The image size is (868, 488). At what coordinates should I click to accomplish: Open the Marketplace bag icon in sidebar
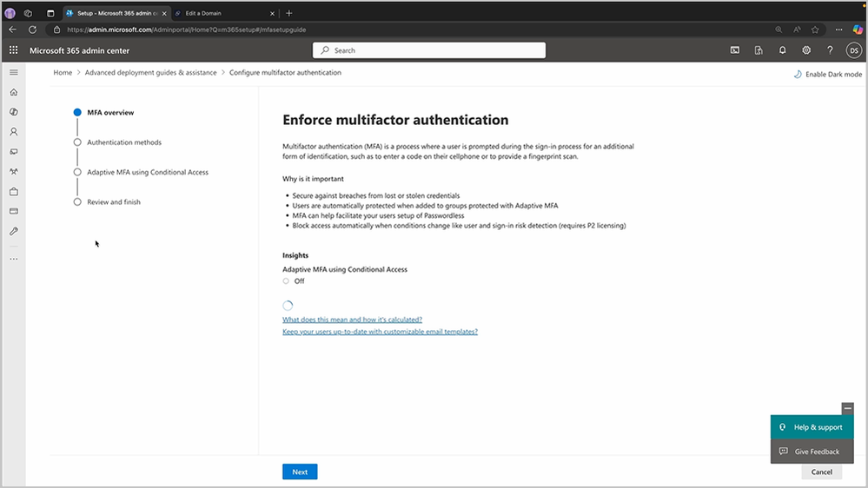point(14,191)
